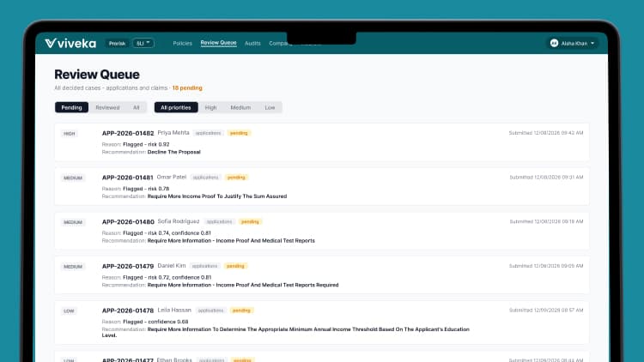Open case APP-2026-01479
Screen dimensions: 644x362
[128, 266]
